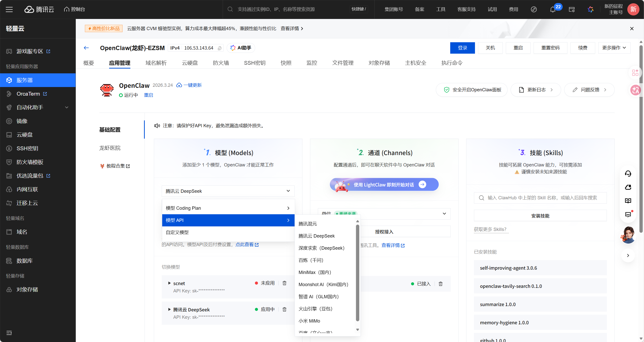
Task: Choose 自定义模型 from the menu
Action: pyautogui.click(x=228, y=232)
